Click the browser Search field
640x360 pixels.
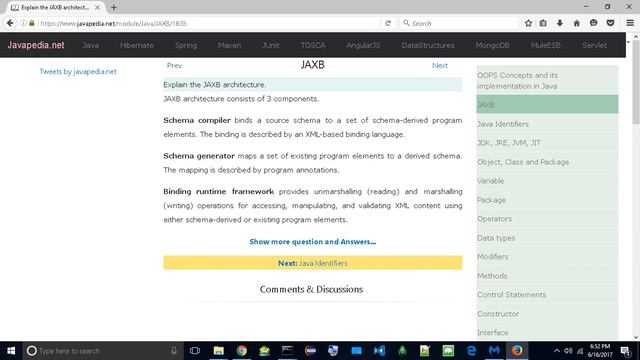point(459,23)
